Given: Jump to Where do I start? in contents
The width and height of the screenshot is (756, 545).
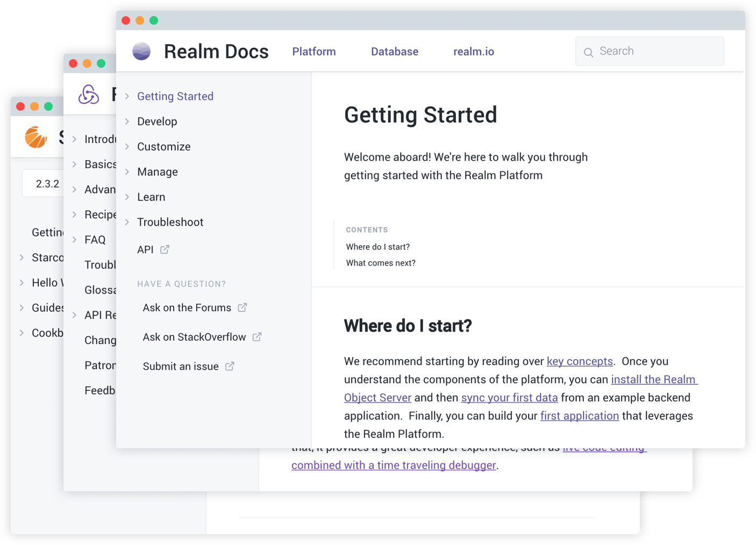Looking at the screenshot, I should click(378, 247).
